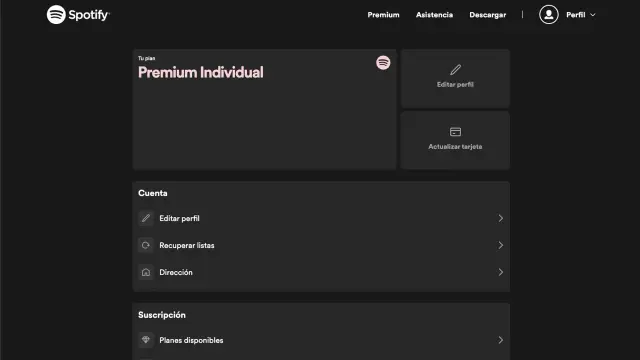Click the pencil icon on Editar perfil tile
This screenshot has height=360, width=640.
tap(455, 70)
